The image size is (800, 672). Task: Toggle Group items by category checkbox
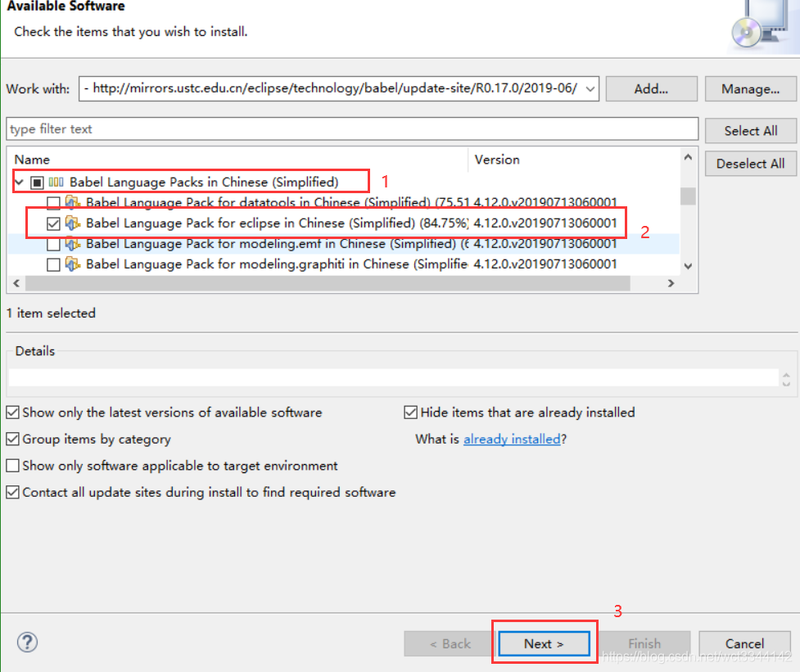click(x=13, y=439)
